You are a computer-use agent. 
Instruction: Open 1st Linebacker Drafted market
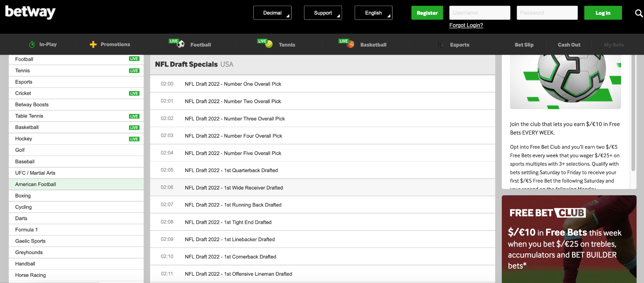pos(322,240)
